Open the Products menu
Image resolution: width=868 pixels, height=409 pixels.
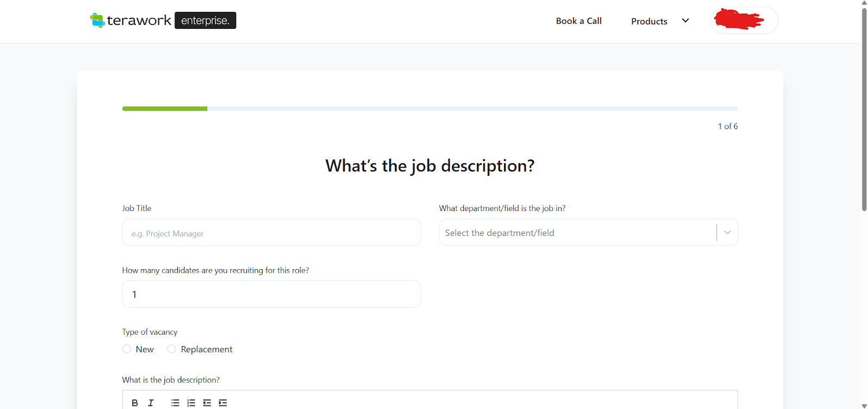click(649, 21)
